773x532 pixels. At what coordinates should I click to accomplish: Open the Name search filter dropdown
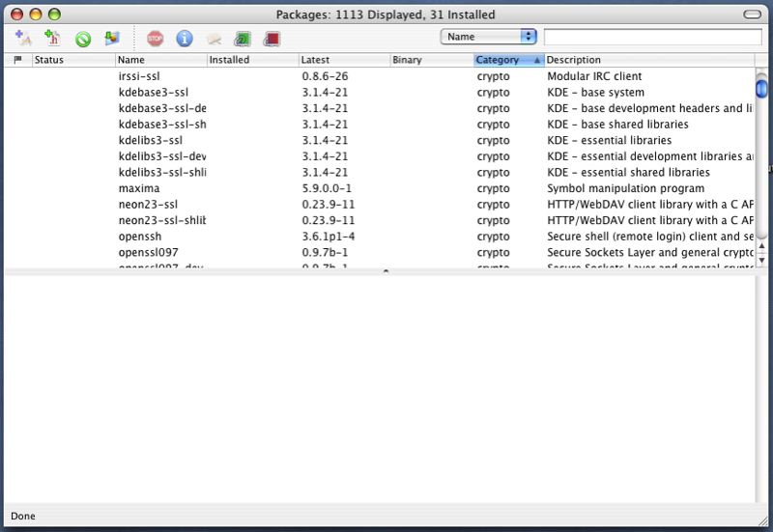coord(488,37)
